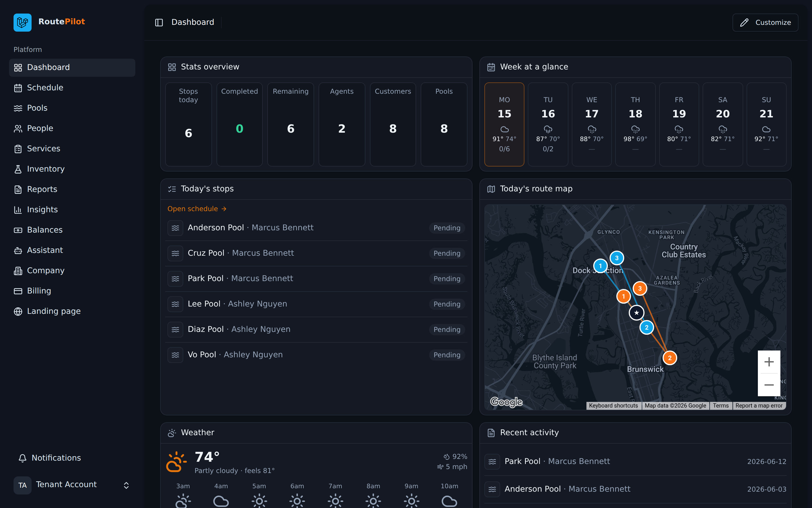Select the Agents stat card
Image resolution: width=812 pixels, height=508 pixels.
coord(342,124)
